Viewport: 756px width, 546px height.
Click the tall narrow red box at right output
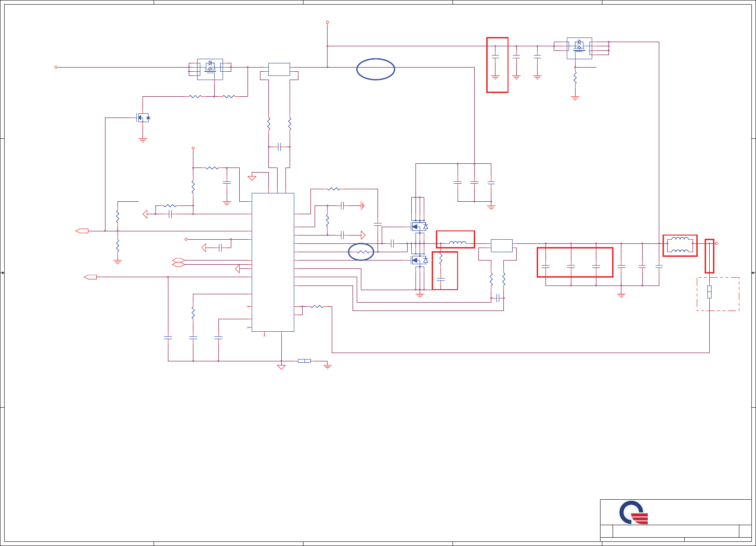point(709,256)
